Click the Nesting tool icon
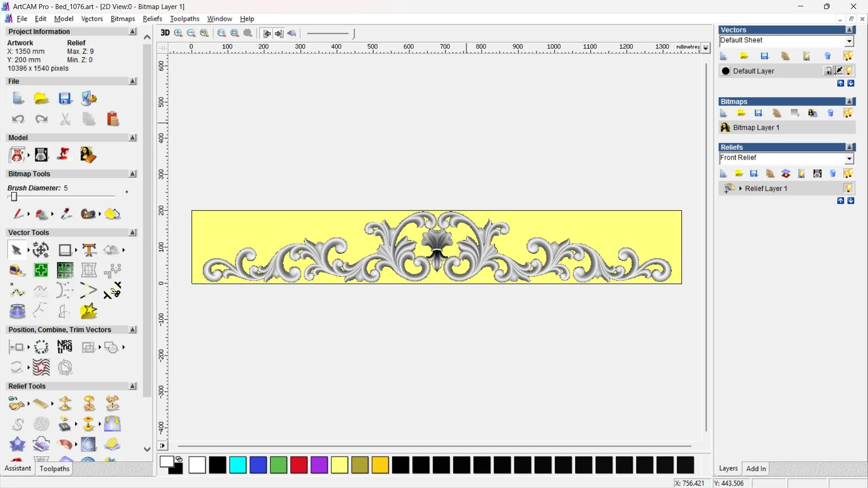868x488 pixels. pyautogui.click(x=65, y=347)
